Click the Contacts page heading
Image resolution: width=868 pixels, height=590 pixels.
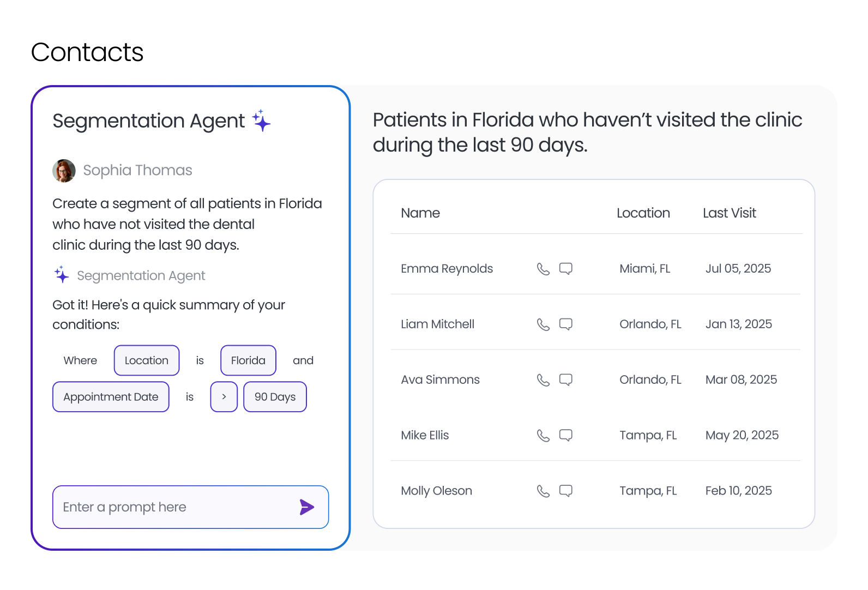(x=87, y=52)
